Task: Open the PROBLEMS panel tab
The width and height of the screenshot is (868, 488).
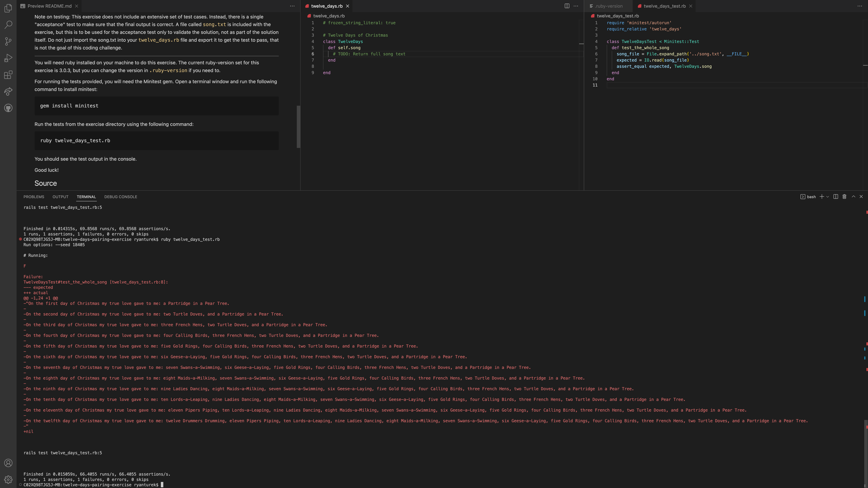Action: point(34,197)
